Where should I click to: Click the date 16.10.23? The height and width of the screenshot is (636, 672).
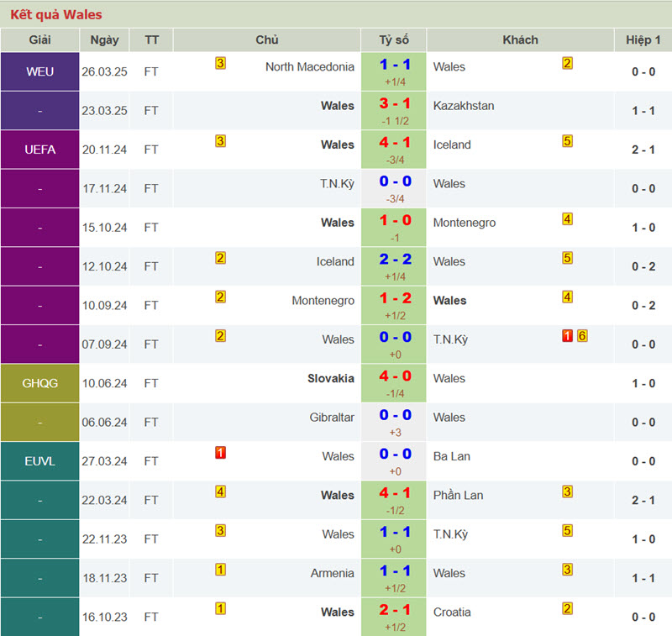point(104,618)
